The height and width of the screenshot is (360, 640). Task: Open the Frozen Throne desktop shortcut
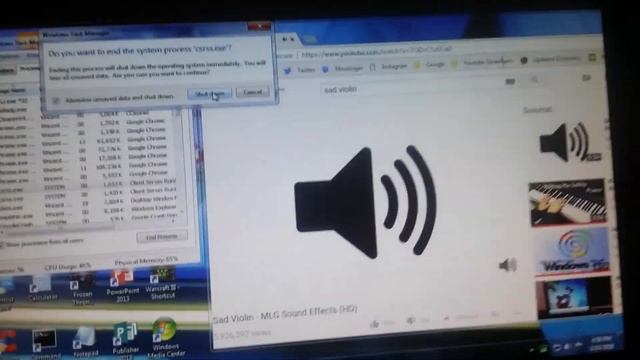coord(82,290)
